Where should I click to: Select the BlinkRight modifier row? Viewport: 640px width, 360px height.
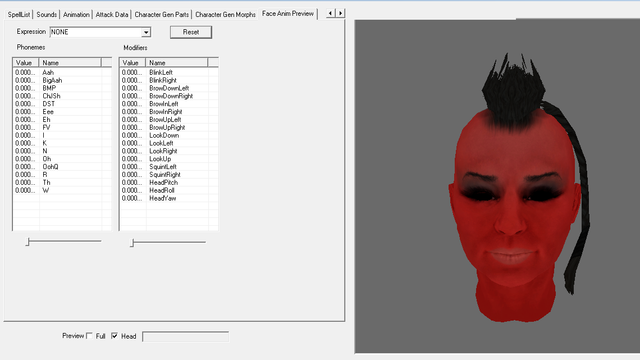pyautogui.click(x=169, y=80)
